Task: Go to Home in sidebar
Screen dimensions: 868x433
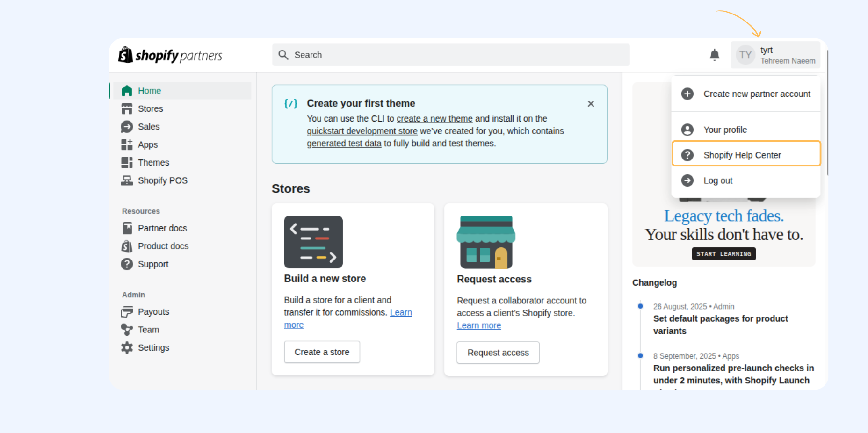Action: click(182, 91)
